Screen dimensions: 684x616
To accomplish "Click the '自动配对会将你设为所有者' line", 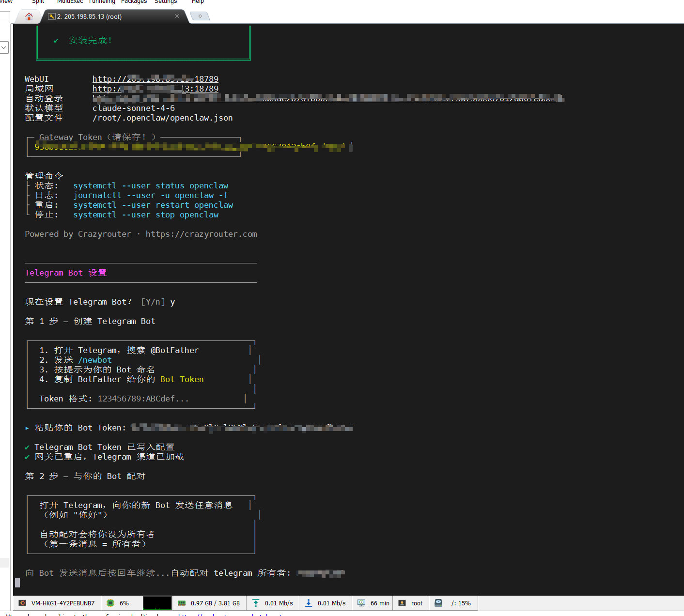I will click(97, 534).
